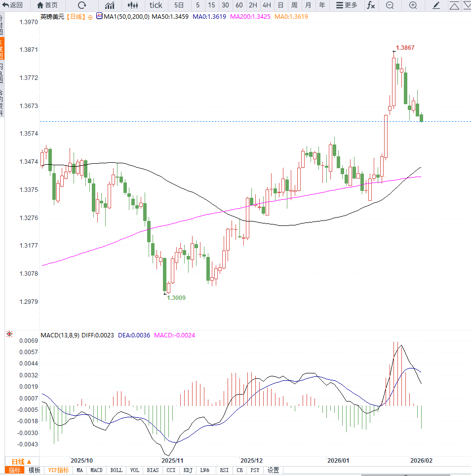The image size is (471, 476).
Task: Refresh the chart with the circular arrow icon
Action: click(x=82, y=5)
